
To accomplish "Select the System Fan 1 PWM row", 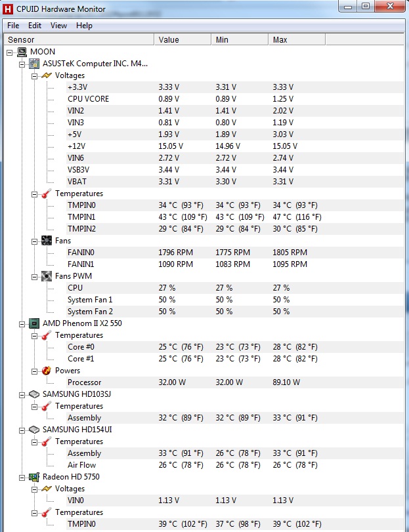I will pos(235,300).
